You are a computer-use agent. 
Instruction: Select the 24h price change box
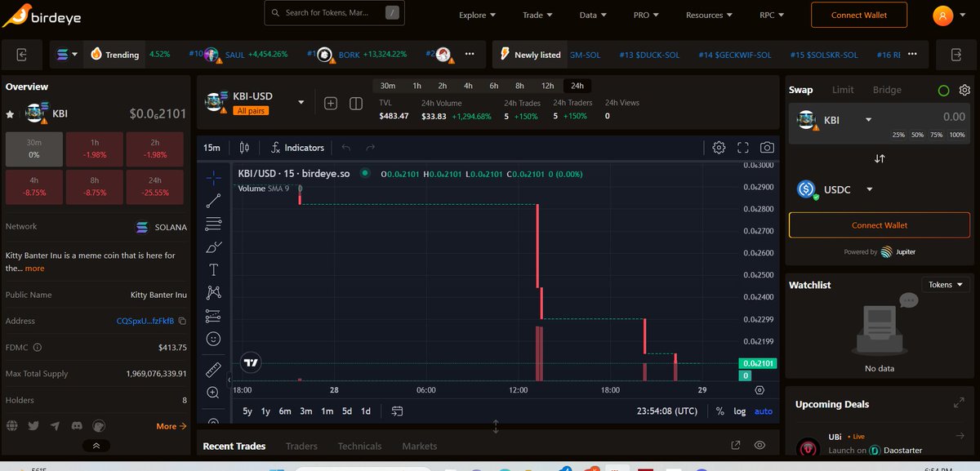click(155, 187)
